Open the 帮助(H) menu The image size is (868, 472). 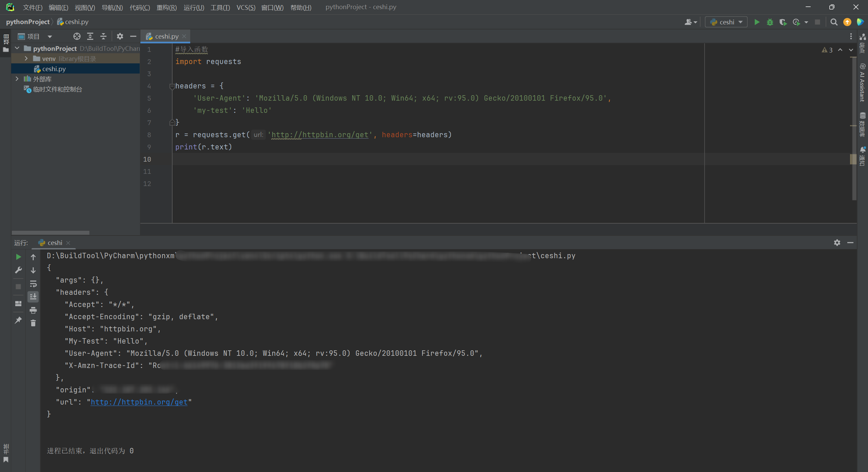pos(301,7)
